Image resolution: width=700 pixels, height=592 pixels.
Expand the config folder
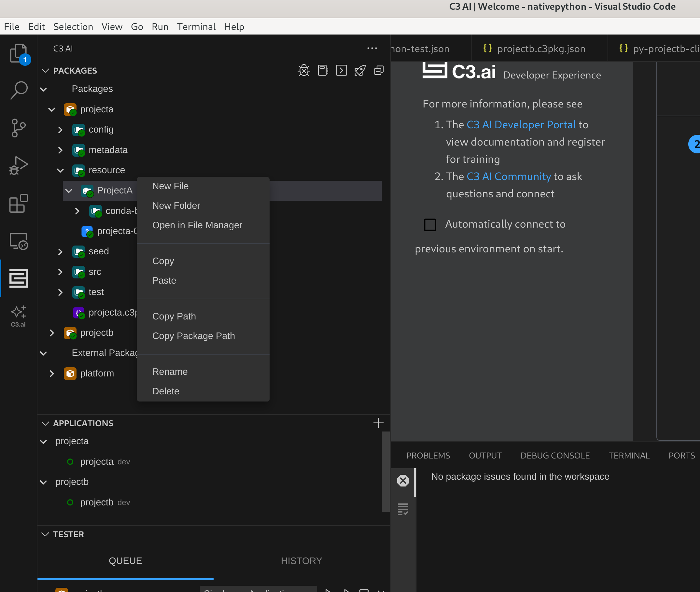pyautogui.click(x=61, y=130)
